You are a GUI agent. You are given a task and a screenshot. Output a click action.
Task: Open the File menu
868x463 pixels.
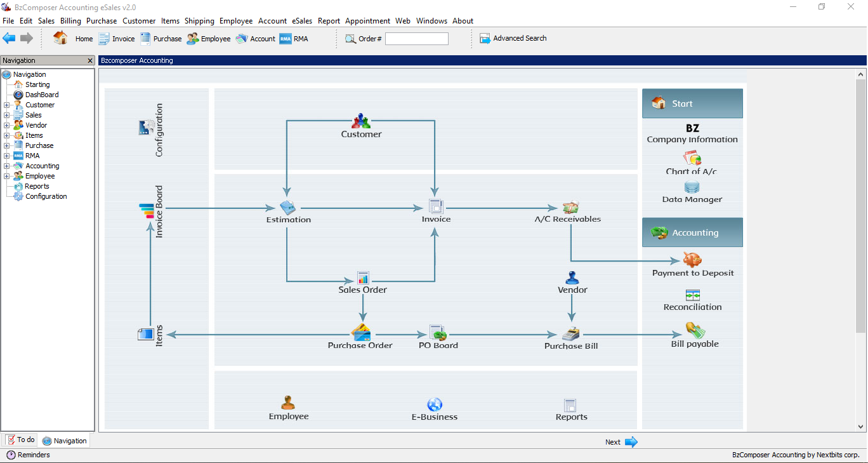(8, 21)
